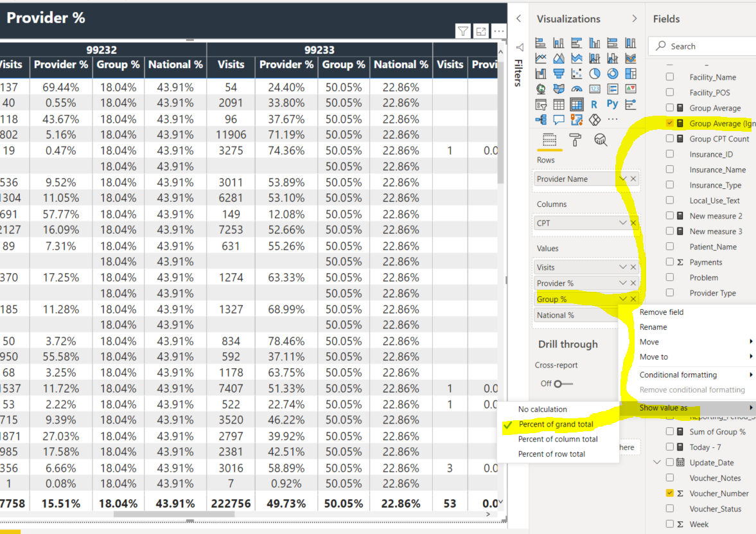
Task: Click the Fields Search box
Action: (x=703, y=46)
